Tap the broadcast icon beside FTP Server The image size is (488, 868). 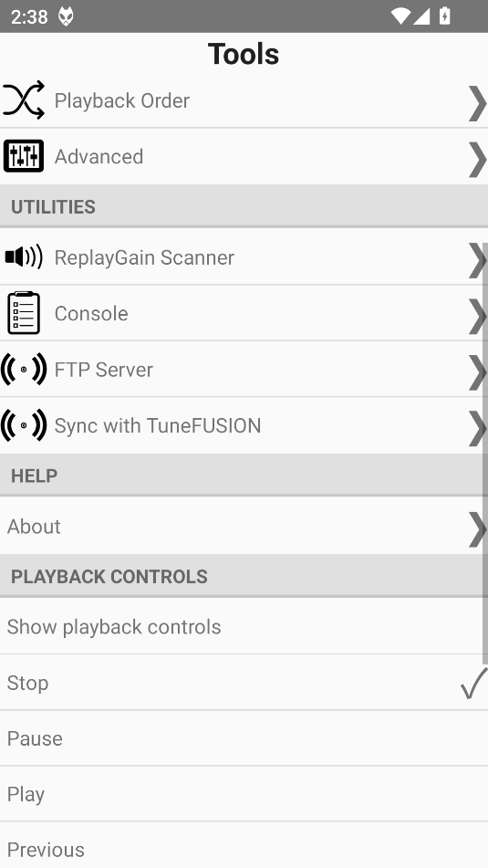pyautogui.click(x=23, y=370)
